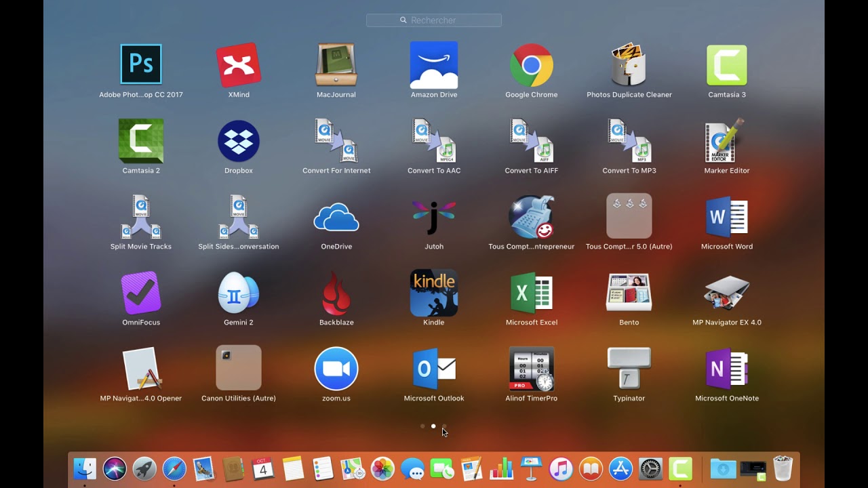This screenshot has width=868, height=488.
Task: Launch Microsoft OneNote
Action: [x=727, y=368]
